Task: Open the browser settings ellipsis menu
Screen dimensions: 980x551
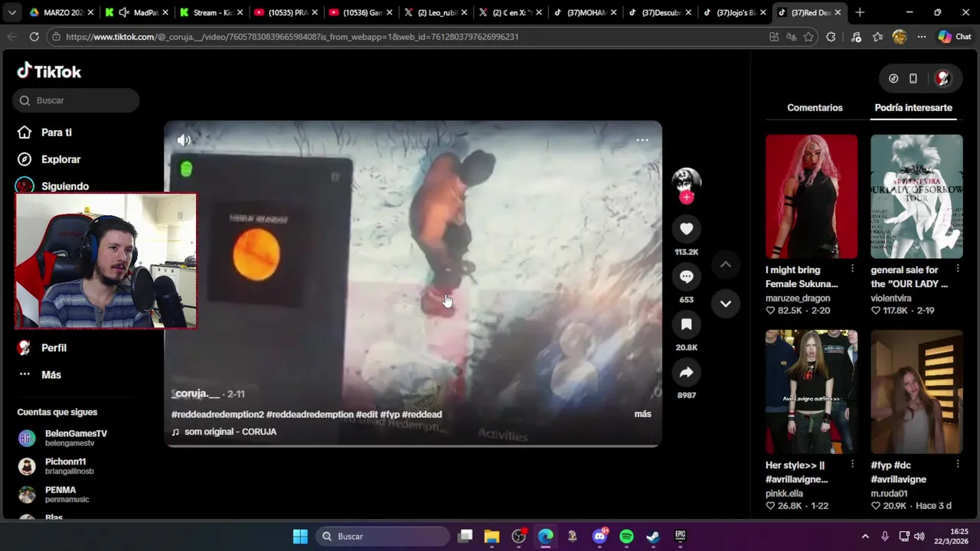Action: point(922,37)
